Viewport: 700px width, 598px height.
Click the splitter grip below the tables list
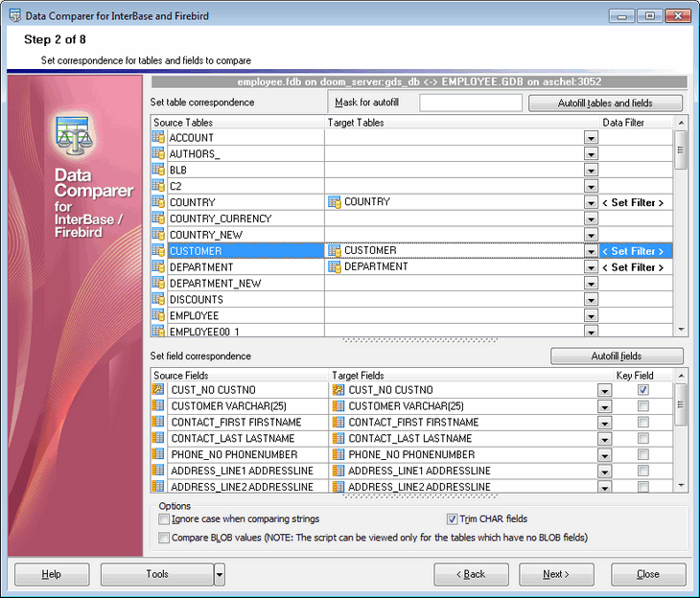point(420,340)
